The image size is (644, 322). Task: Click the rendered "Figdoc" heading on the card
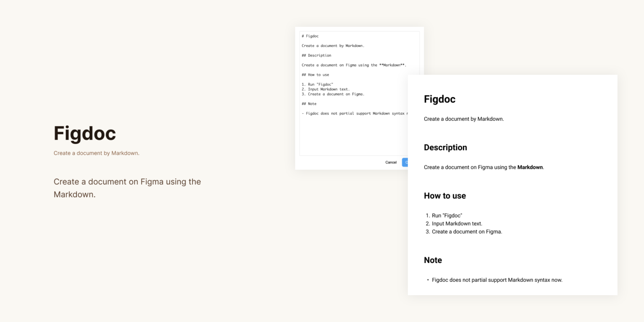439,99
